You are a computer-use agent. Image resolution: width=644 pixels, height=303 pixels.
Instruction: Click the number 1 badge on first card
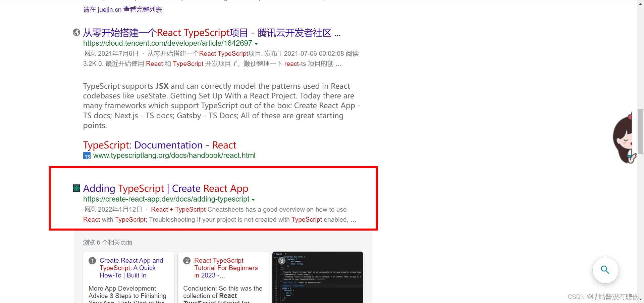[92, 261]
